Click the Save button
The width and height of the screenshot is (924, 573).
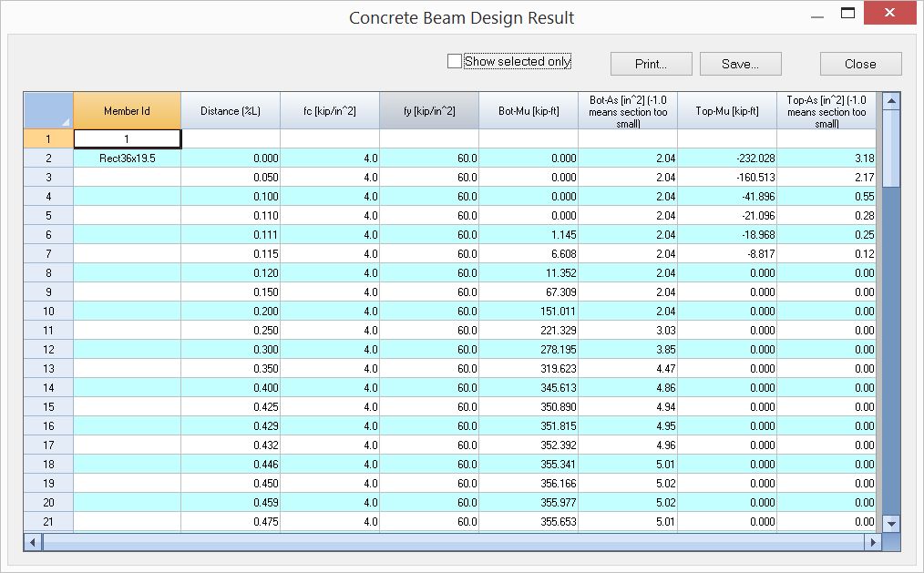(740, 64)
